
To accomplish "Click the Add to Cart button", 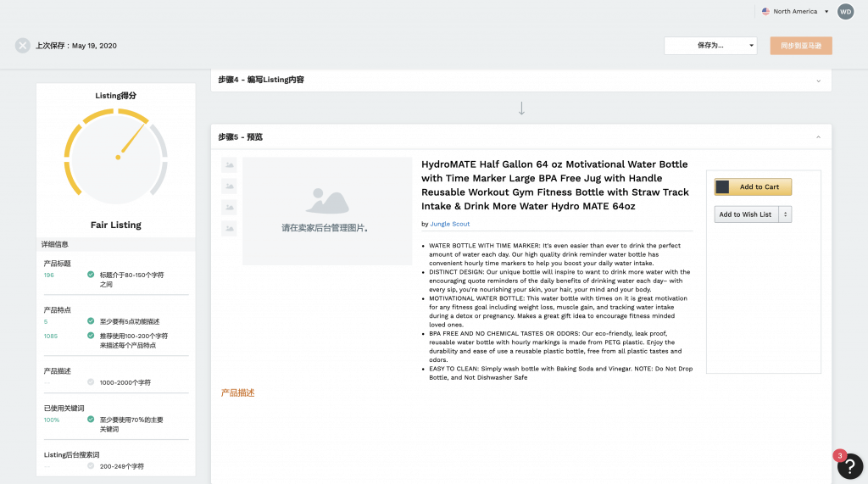I will tap(753, 187).
